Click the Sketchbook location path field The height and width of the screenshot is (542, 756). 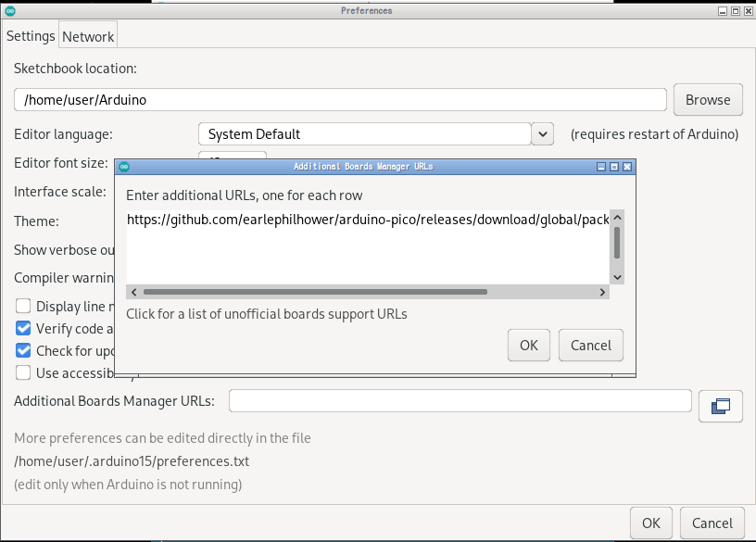[x=340, y=100]
